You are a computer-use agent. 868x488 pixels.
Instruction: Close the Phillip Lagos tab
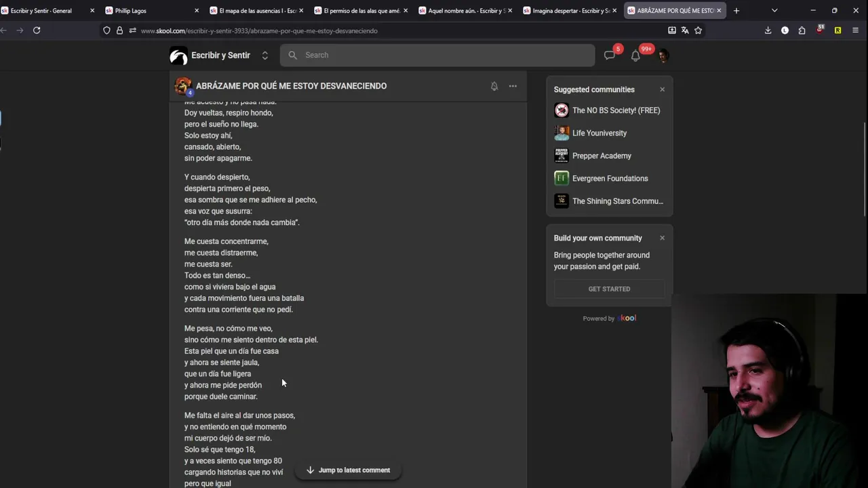[197, 11]
